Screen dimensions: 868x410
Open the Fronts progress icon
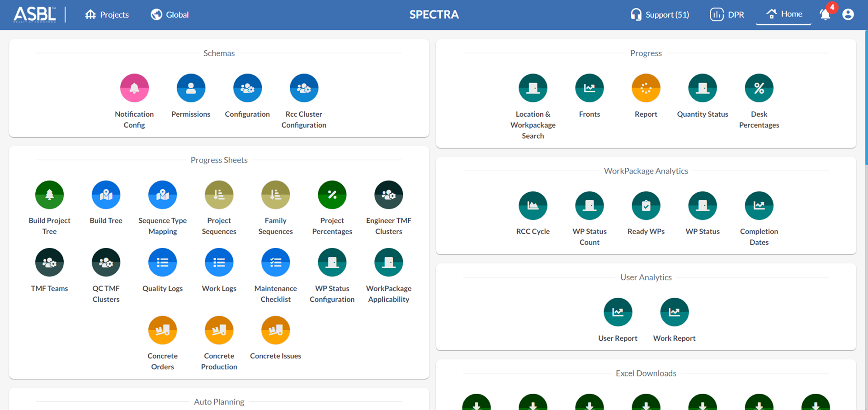pyautogui.click(x=590, y=88)
